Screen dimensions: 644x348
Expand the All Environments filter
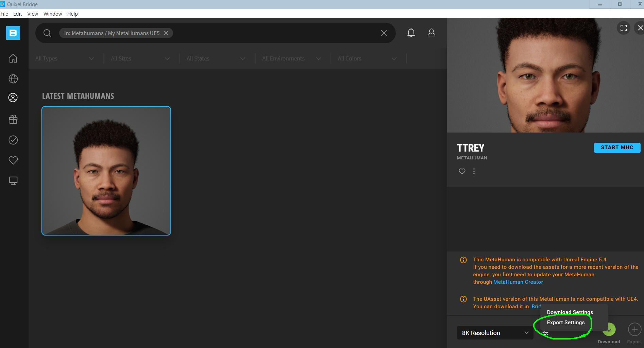292,58
